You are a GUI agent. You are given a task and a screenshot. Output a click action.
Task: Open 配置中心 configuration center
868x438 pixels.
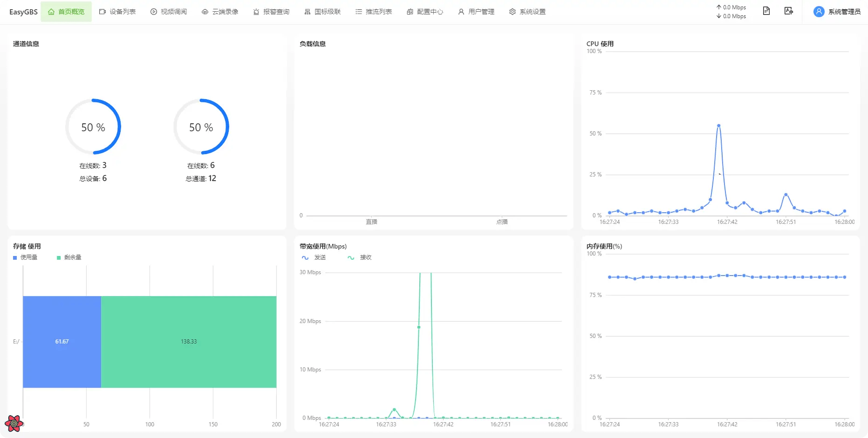(x=425, y=12)
